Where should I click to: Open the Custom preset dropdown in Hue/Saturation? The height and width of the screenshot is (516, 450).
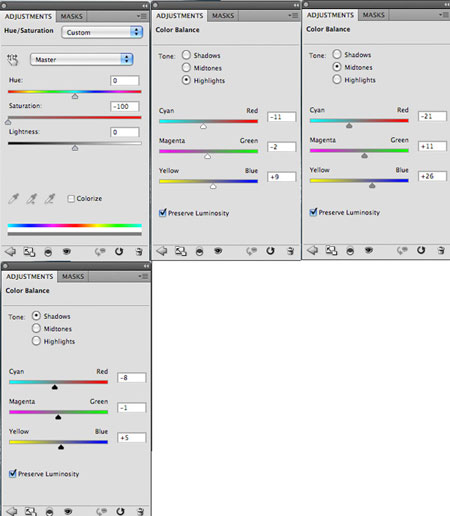pos(102,32)
